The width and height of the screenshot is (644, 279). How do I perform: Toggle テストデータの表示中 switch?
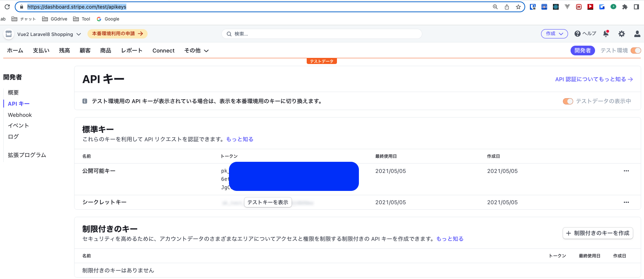coord(568,101)
